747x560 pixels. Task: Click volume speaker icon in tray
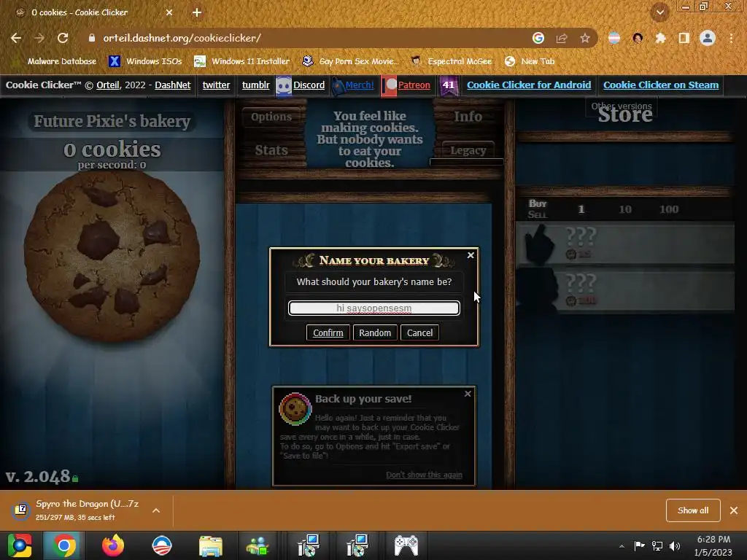click(675, 545)
